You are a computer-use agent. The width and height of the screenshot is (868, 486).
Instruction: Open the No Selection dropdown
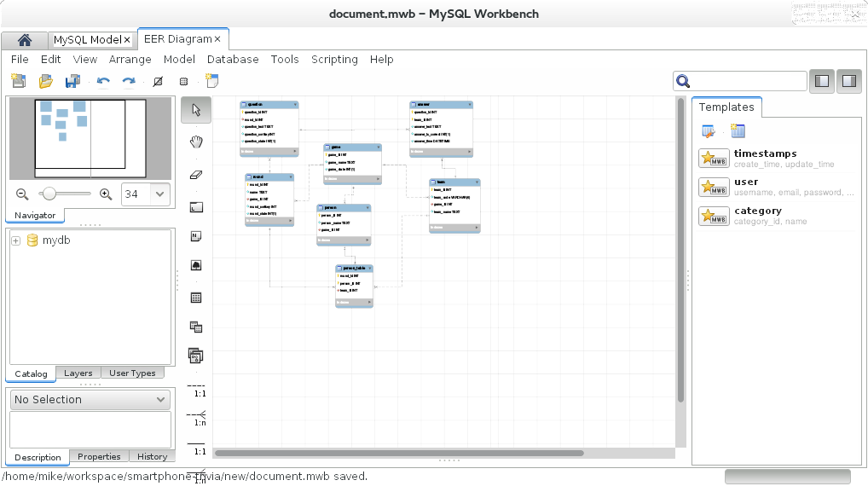tap(90, 399)
